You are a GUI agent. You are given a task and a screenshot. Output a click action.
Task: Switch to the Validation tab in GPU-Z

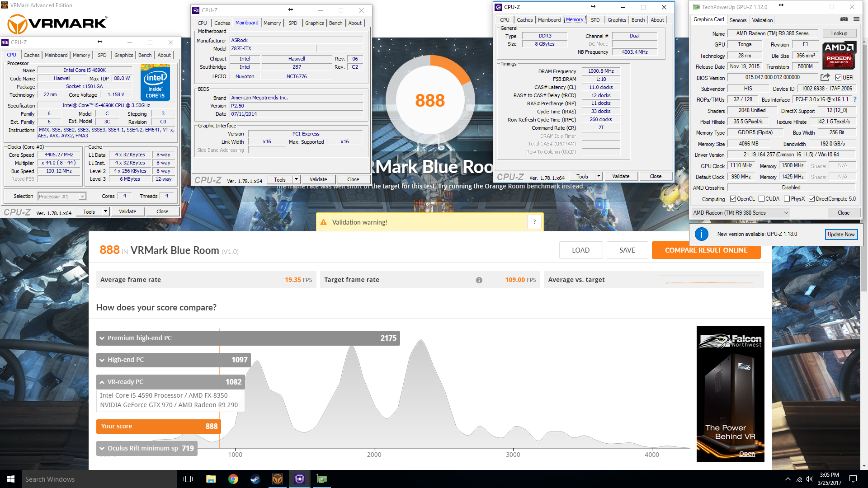coord(762,20)
